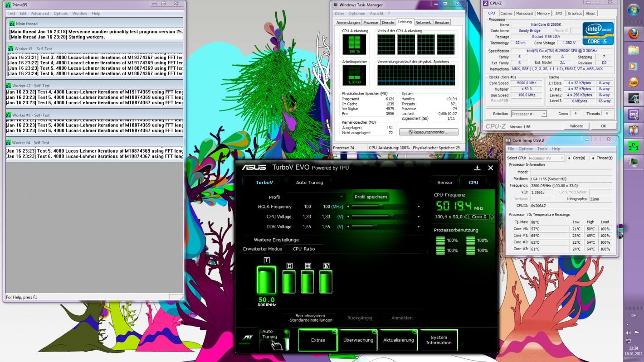This screenshot has height=362, width=644.
Task: Open Windows Explorer taskbar icon
Action: (634, 50)
